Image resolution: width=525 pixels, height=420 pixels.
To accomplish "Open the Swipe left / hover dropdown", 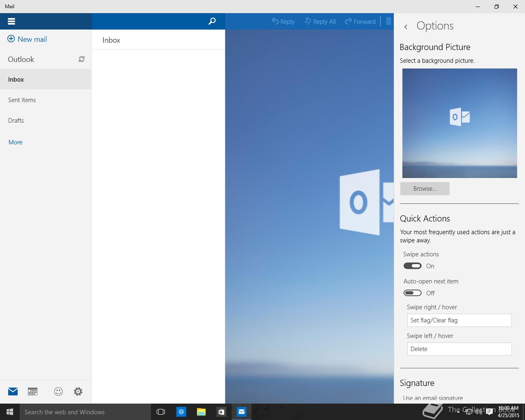I will tap(459, 349).
